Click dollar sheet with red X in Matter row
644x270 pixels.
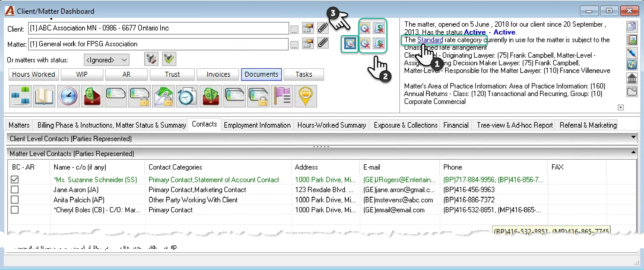click(379, 44)
